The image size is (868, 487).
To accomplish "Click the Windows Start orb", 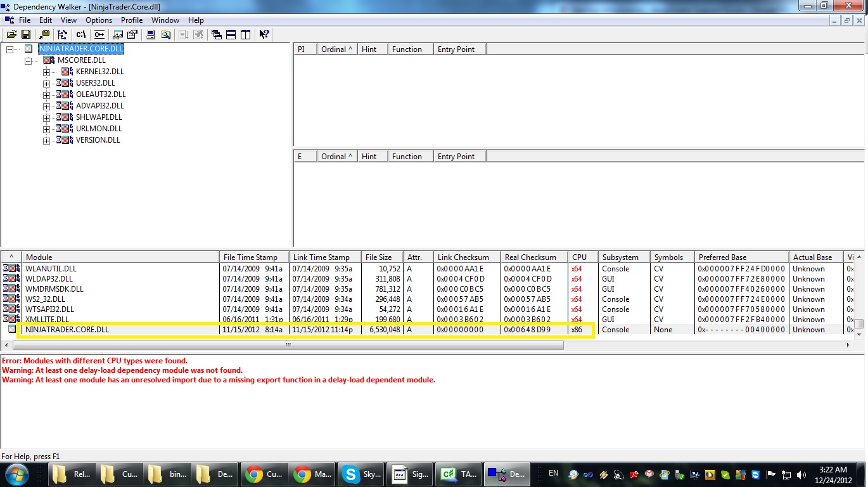I will [16, 474].
